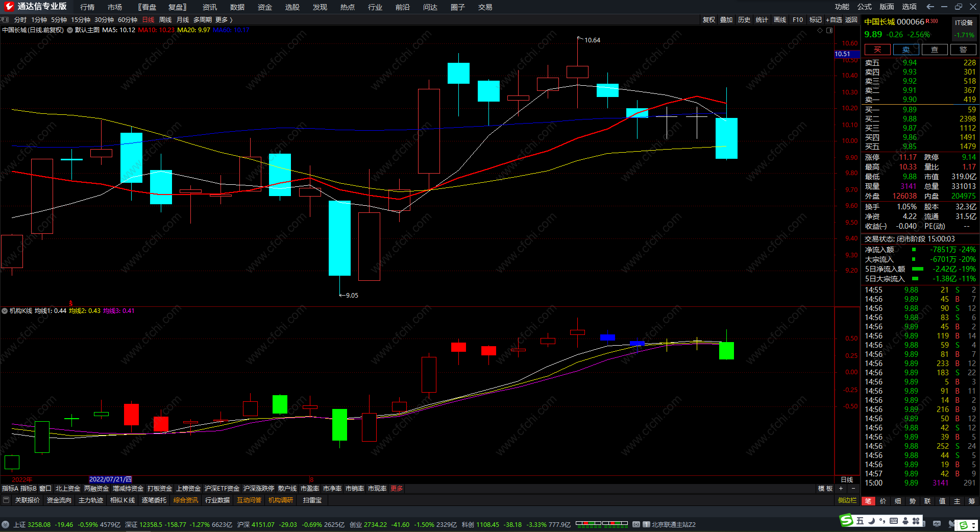This screenshot has height=532, width=980.
Task: Click the plus icon next to 模板
Action: 841,489
